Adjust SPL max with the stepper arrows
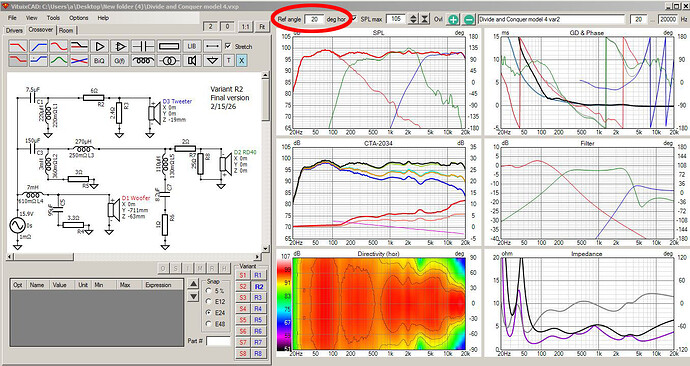Screen dimensions: 690x366 tap(413, 19)
